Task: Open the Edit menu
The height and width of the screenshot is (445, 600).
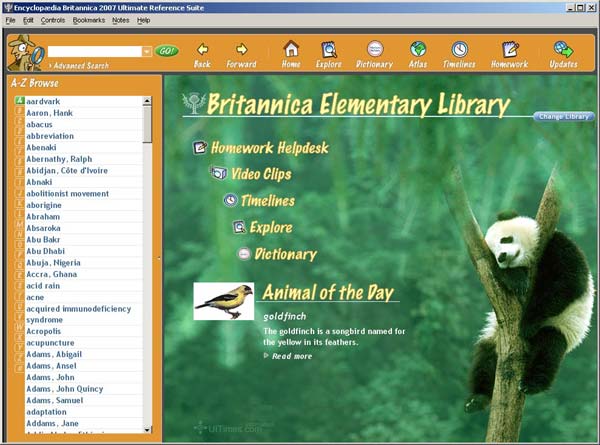Action: coord(28,20)
